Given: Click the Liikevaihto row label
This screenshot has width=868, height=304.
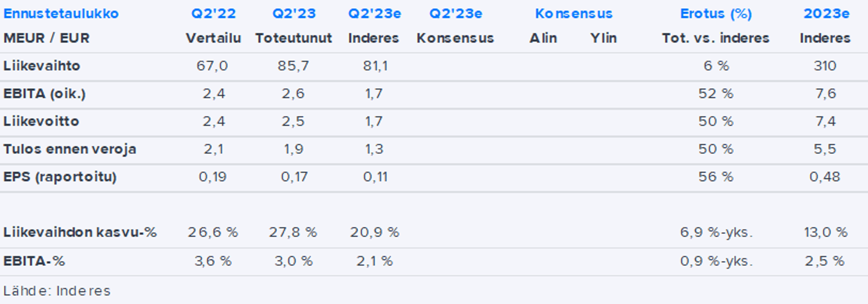Looking at the screenshot, I should (x=42, y=66).
